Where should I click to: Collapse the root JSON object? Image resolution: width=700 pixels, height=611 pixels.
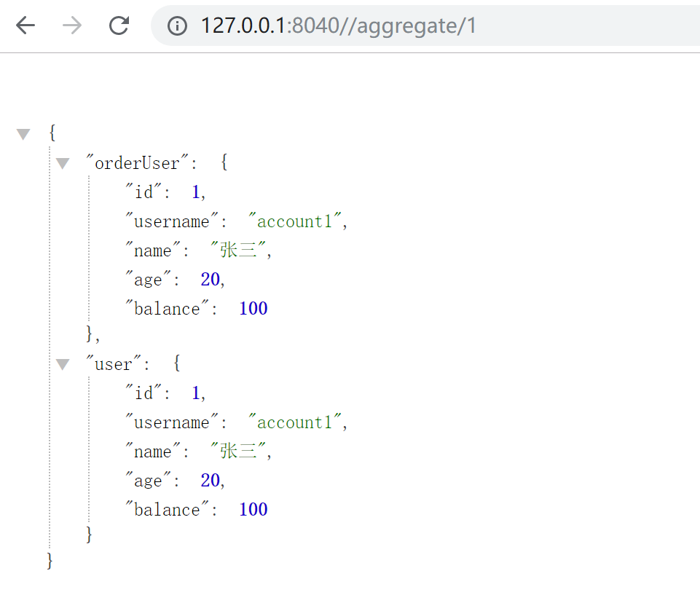[x=24, y=134]
